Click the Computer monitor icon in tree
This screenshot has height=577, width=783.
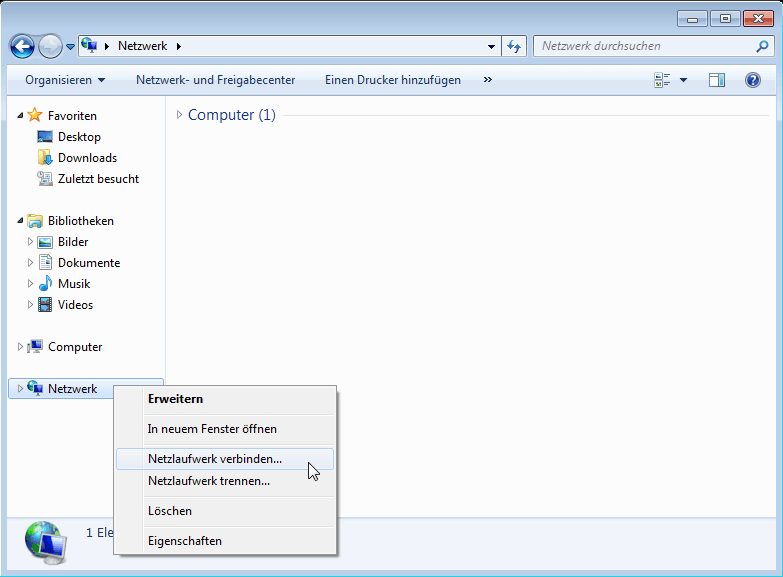coord(35,346)
